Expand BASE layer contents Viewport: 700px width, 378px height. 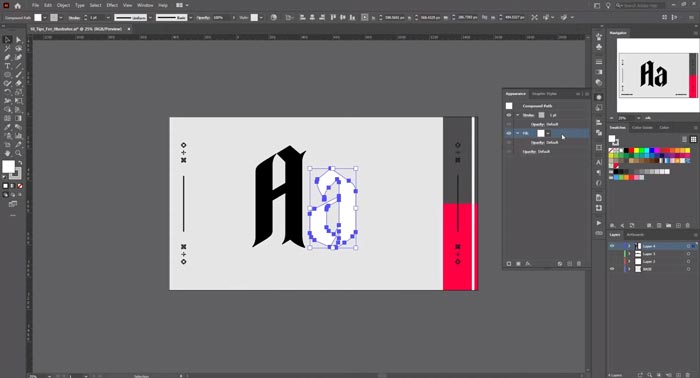coord(629,269)
